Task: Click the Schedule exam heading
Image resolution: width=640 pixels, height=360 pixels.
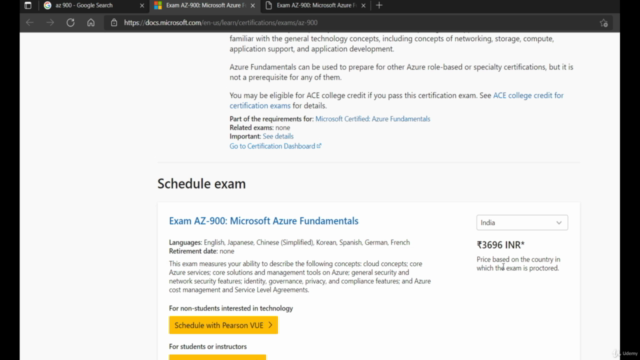Action: pyautogui.click(x=202, y=184)
